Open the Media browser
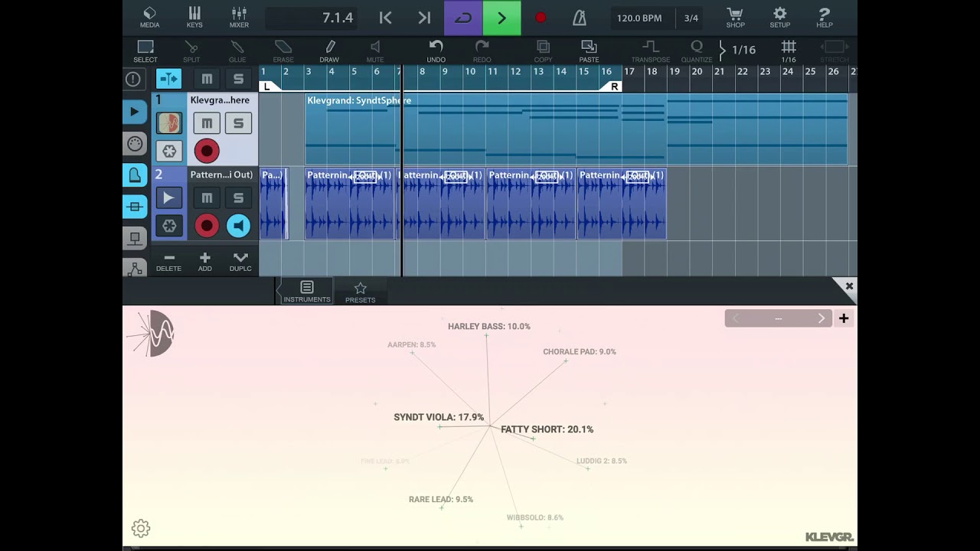The width and height of the screenshot is (980, 551). pyautogui.click(x=149, y=18)
